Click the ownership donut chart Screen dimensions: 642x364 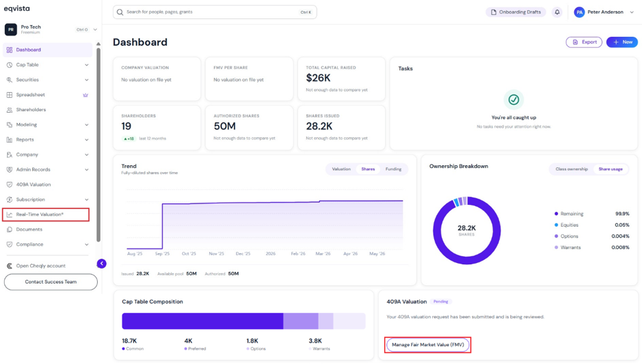click(x=466, y=231)
